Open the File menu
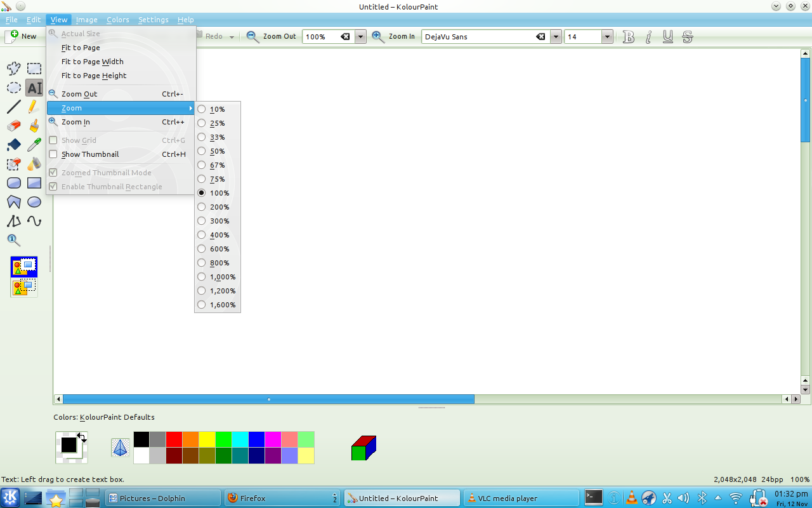 tap(11, 20)
